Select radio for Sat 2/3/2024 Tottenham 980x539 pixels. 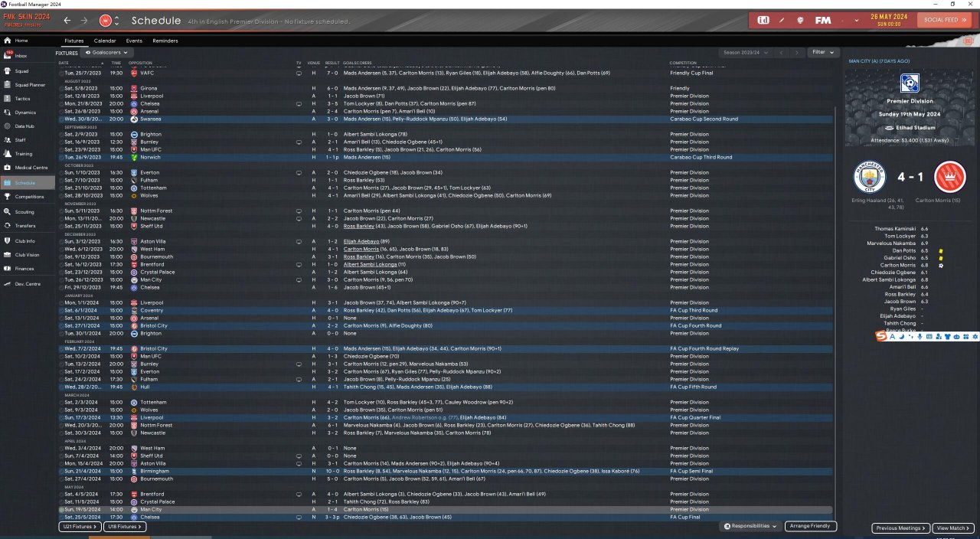(x=61, y=403)
